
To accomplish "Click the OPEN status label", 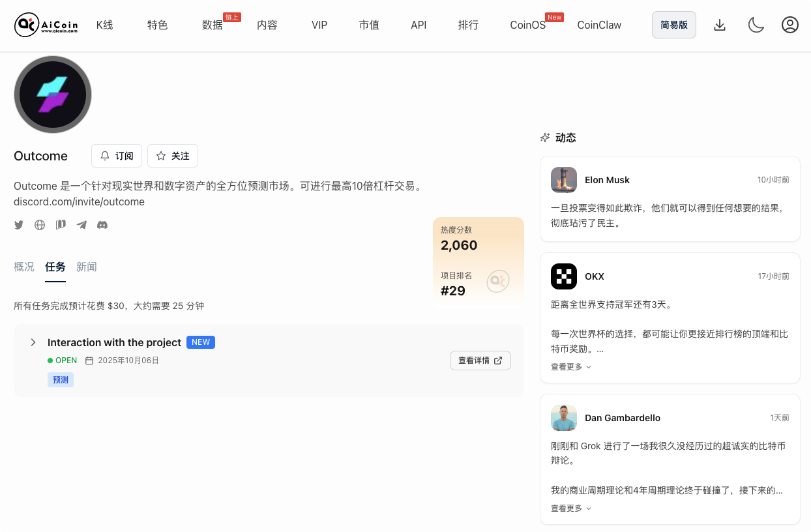I will 66,361.
